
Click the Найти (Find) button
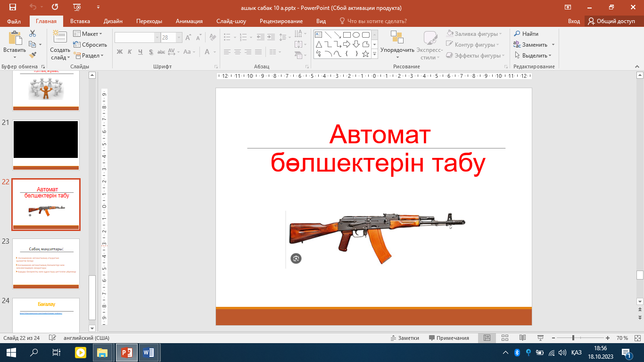pos(526,34)
